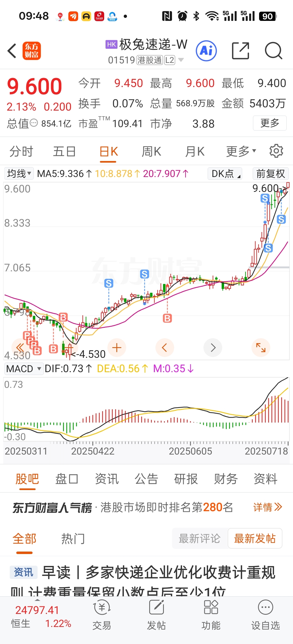The height and width of the screenshot is (644, 293).
Task: Switch to 周K chart tab
Action: tap(152, 151)
